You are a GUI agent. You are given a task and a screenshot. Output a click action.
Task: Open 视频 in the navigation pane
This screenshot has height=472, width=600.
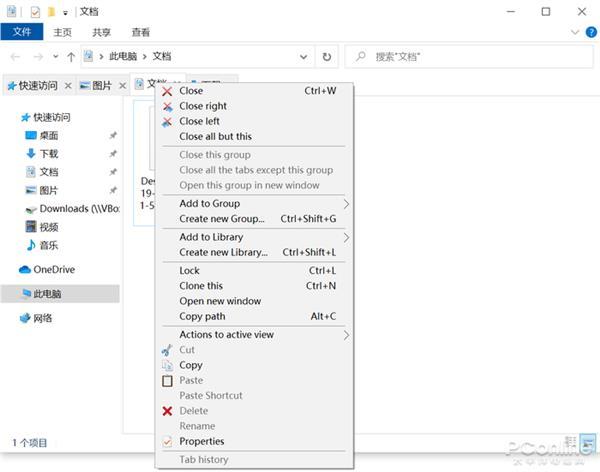pos(42,227)
